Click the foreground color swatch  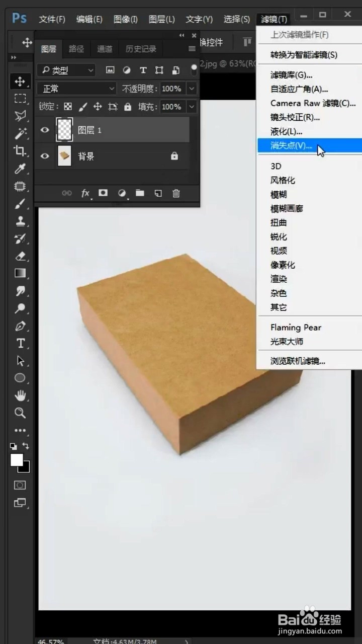[x=17, y=459]
